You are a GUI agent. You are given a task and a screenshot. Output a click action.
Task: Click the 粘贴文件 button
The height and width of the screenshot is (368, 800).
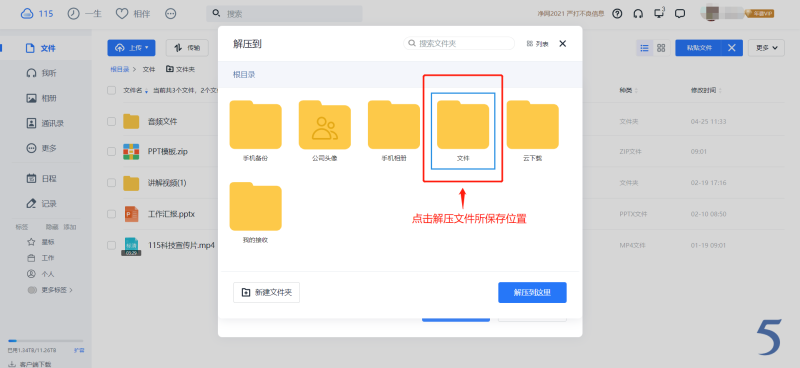(x=698, y=48)
